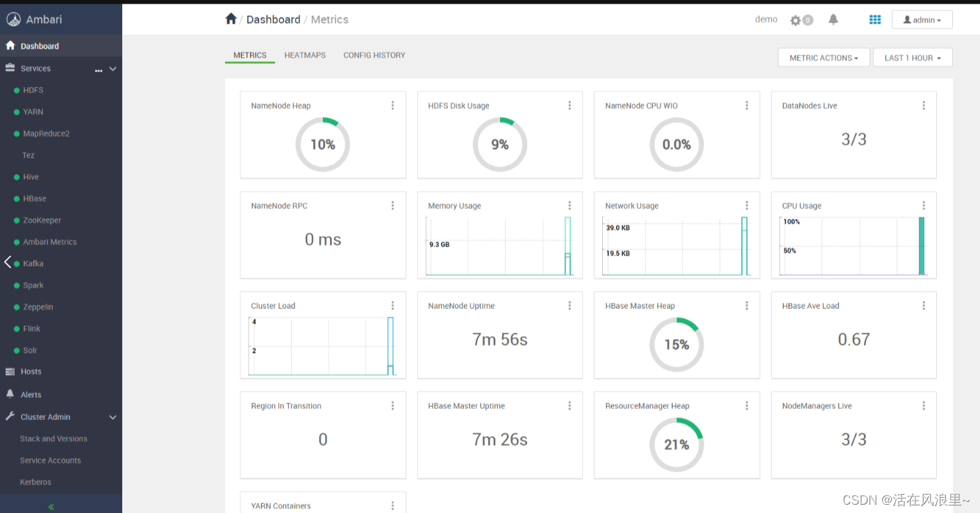This screenshot has height=513, width=980.
Task: Collapse the Cluster Admin section chevron
Action: click(x=113, y=417)
